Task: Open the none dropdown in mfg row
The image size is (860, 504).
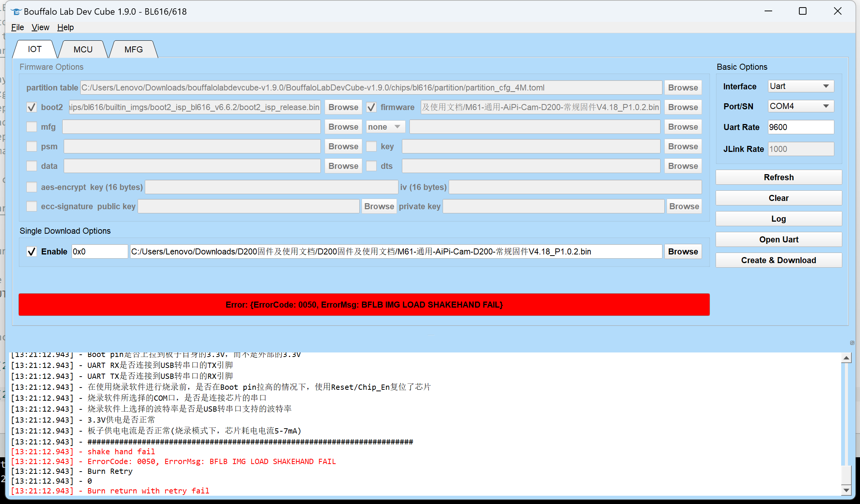Action: tap(386, 127)
